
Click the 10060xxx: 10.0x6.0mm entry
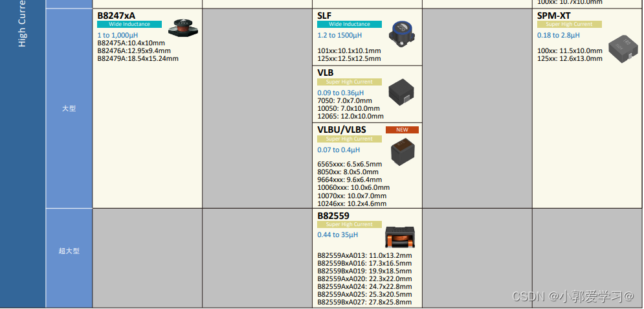(x=353, y=187)
